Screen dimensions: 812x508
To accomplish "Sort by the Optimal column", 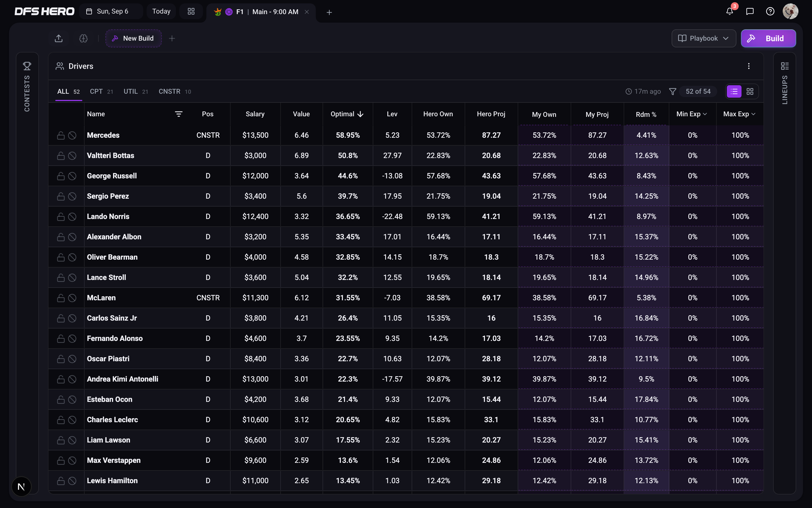I will (347, 114).
